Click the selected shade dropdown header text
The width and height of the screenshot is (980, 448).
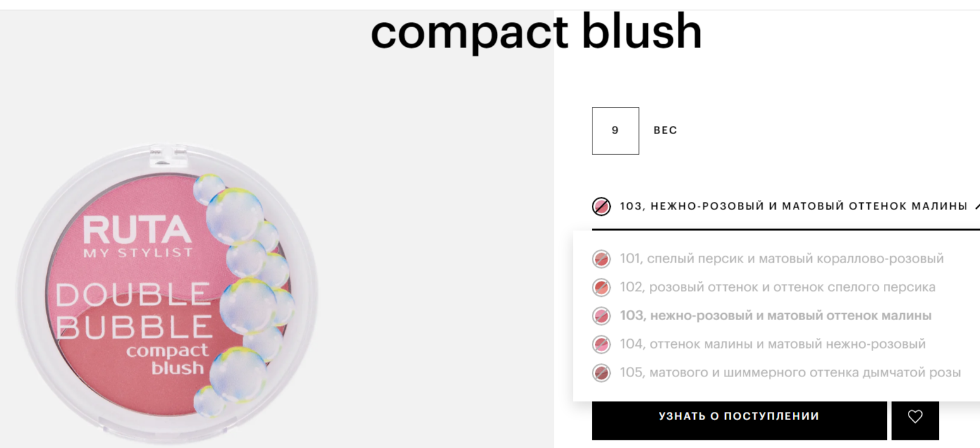pos(793,206)
